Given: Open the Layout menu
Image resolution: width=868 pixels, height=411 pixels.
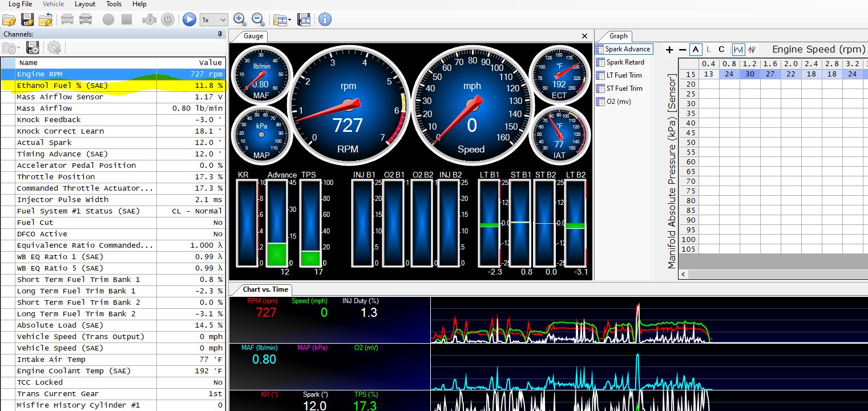Looking at the screenshot, I should 85,4.
